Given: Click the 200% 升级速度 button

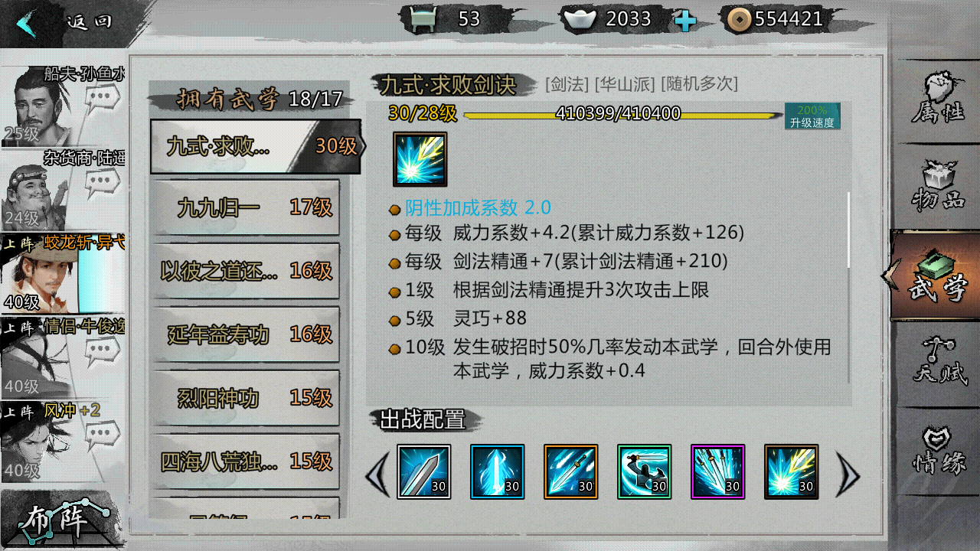Looking at the screenshot, I should [x=812, y=116].
